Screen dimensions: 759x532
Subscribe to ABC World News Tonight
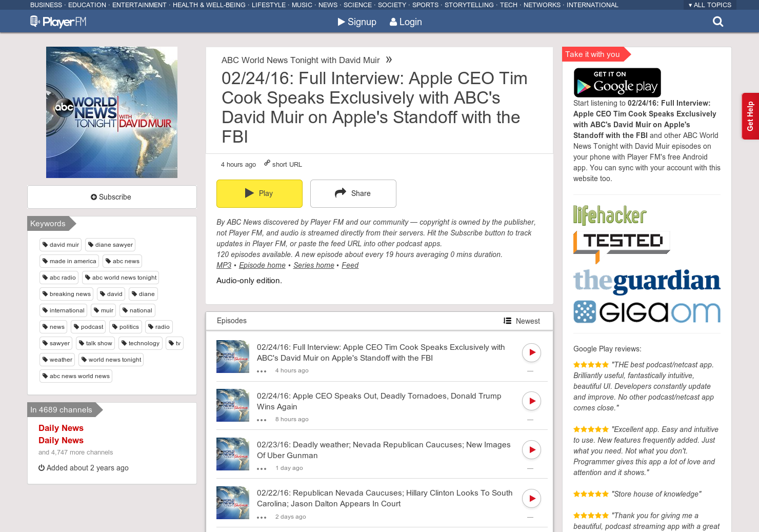click(112, 197)
